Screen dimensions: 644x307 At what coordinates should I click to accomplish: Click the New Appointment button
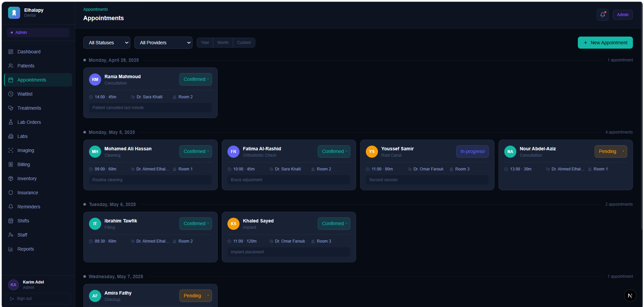point(605,43)
